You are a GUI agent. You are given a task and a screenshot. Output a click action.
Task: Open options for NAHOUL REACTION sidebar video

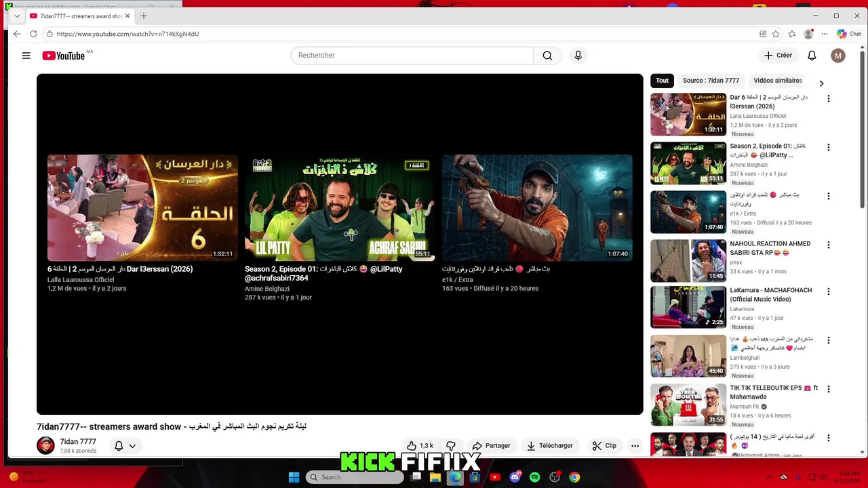pos(828,245)
